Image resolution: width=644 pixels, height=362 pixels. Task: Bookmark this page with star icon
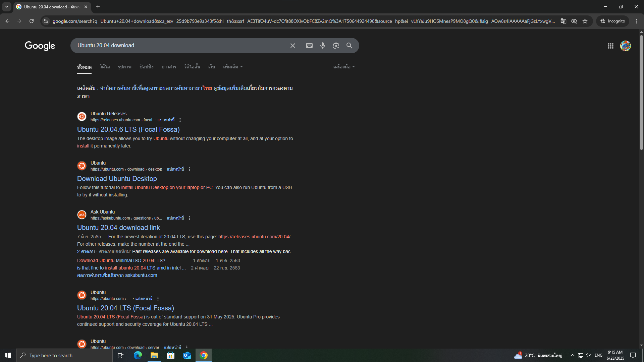click(x=585, y=21)
